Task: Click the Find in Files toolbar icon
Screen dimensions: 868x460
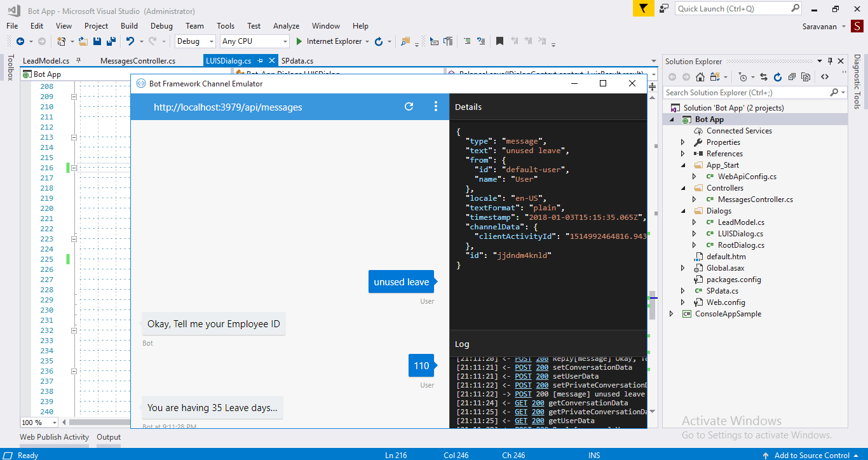Action: (x=405, y=41)
